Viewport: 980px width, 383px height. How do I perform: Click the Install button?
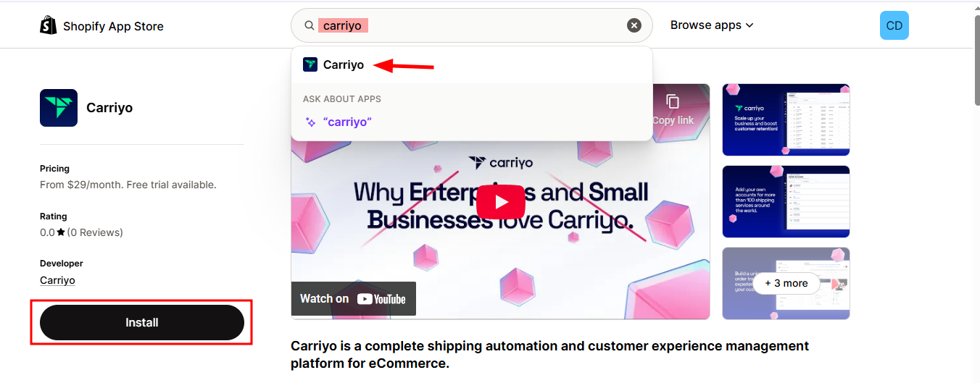142,322
